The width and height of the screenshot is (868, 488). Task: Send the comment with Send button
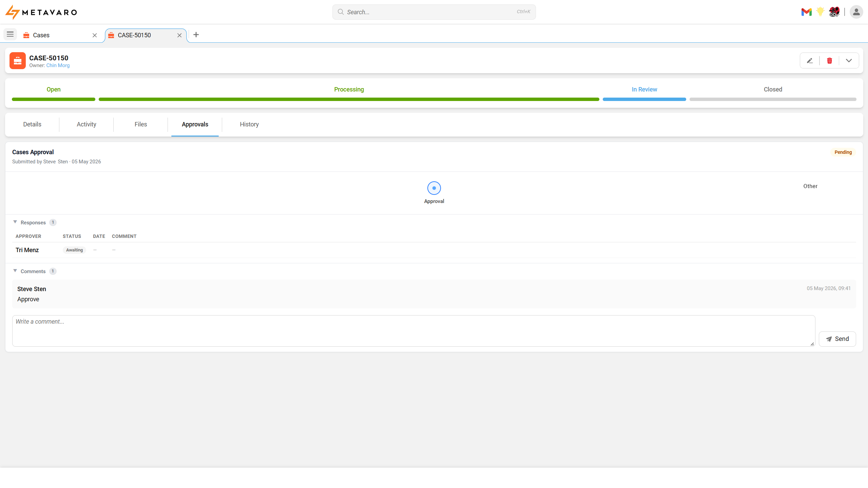[837, 339]
